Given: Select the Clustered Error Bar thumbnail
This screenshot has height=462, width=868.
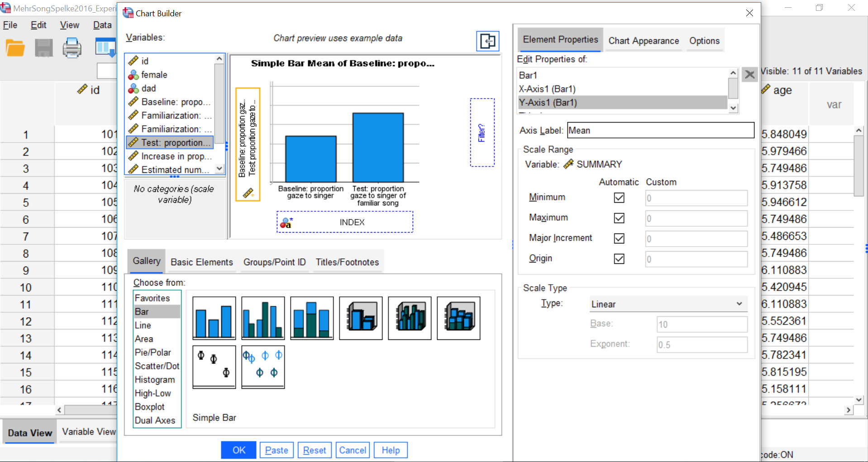Looking at the screenshot, I should pyautogui.click(x=263, y=367).
